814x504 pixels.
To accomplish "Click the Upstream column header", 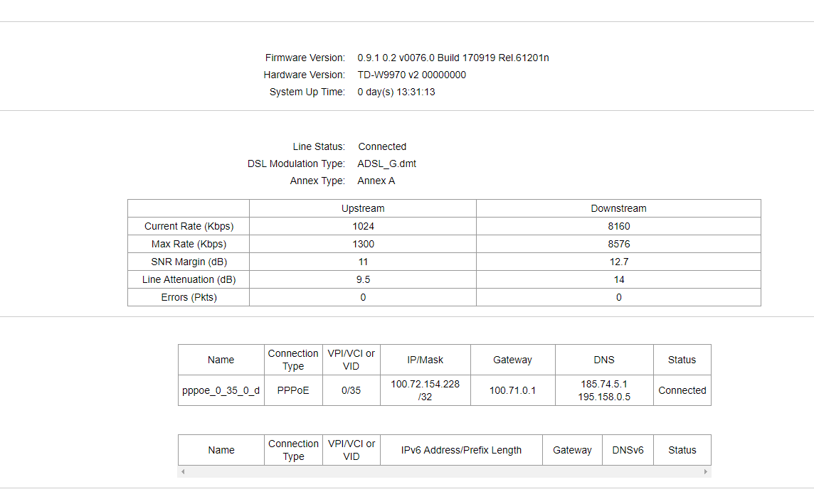I will (x=363, y=208).
